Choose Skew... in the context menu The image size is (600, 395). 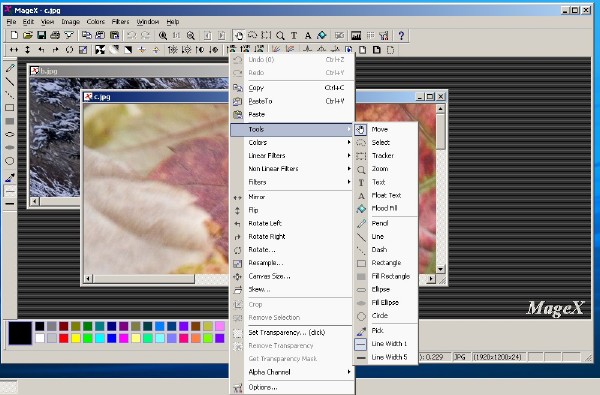[x=292, y=289]
